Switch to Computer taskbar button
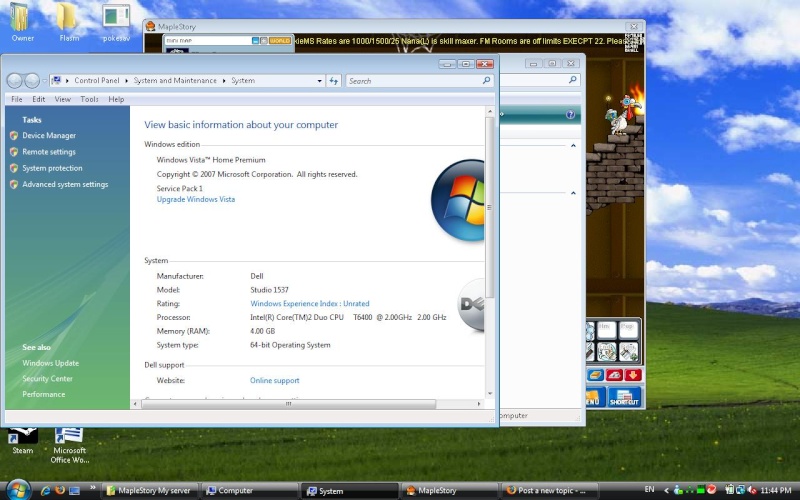The image size is (800, 500). pos(250,490)
